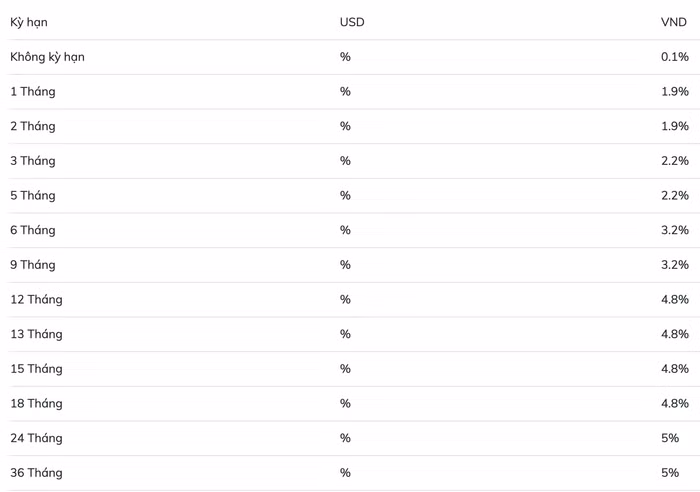Click the USD cell for 12 Tháng

point(345,300)
